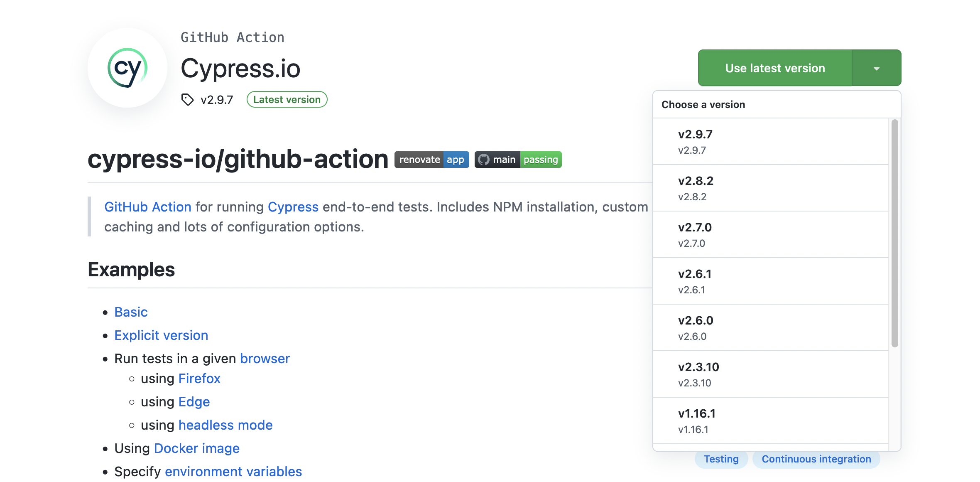Click the Testing topic tag

coord(721,459)
